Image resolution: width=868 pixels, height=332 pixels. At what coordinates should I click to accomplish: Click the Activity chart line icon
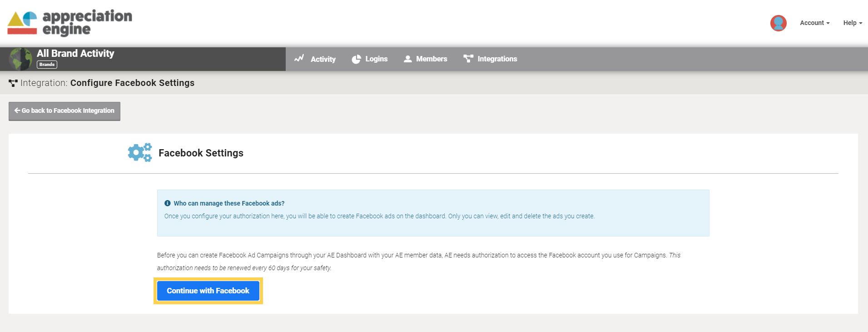pyautogui.click(x=299, y=58)
